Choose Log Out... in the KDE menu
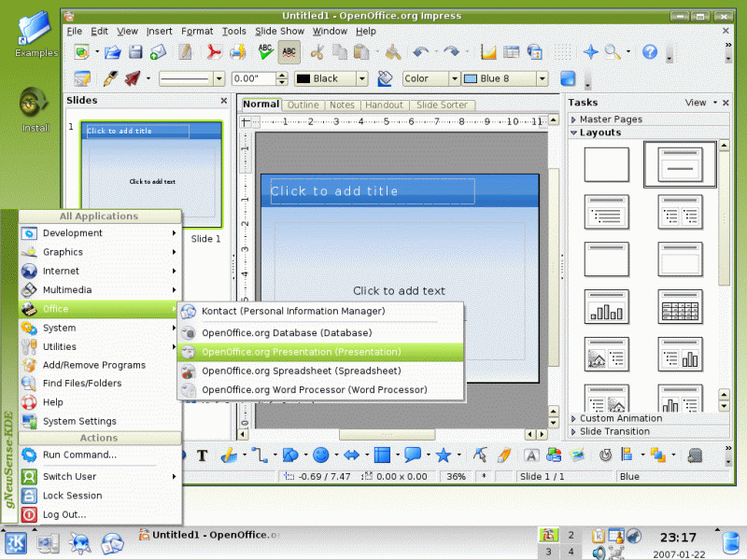Screen dimensions: 747x560 (x=100, y=515)
